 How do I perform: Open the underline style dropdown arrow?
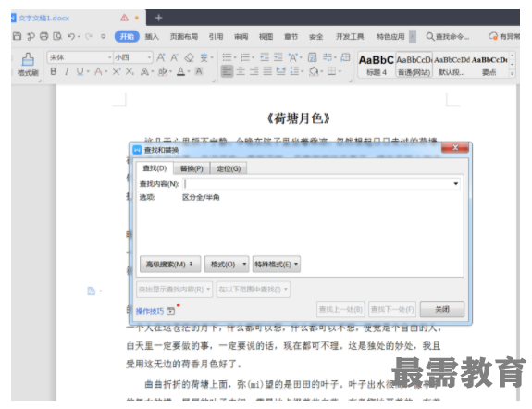88,71
